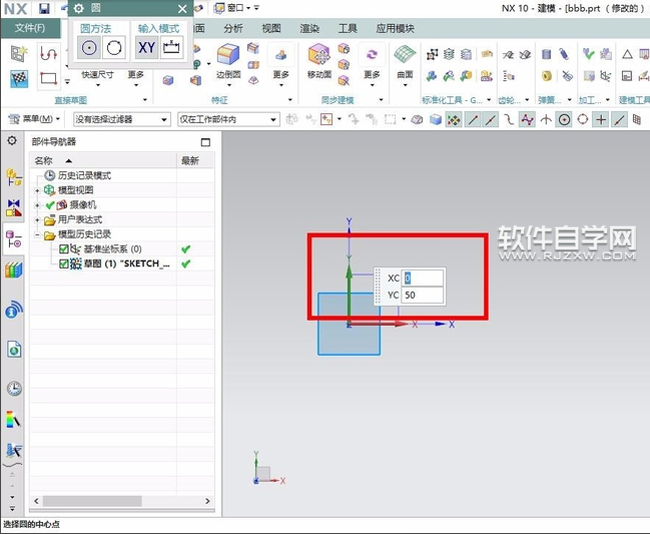This screenshot has height=534, width=650.
Task: Open the 仅在工作部件内 scope dropdown
Action: (x=227, y=120)
